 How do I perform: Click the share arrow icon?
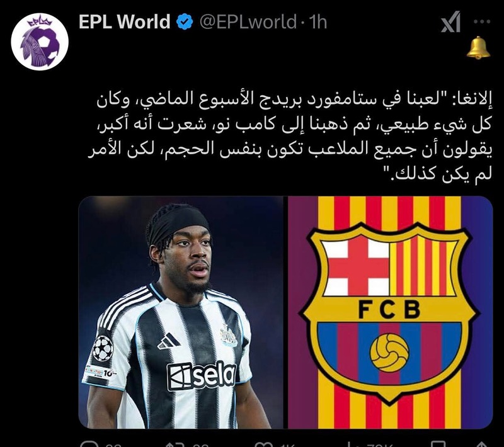481,444
